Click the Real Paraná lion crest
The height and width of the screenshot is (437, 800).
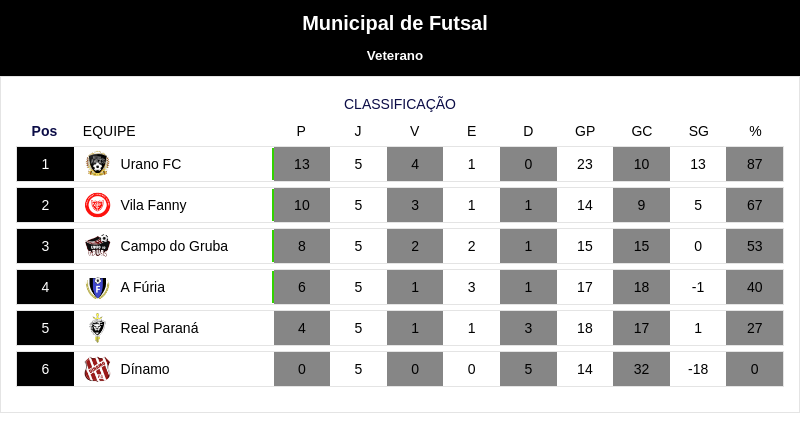[x=97, y=328]
